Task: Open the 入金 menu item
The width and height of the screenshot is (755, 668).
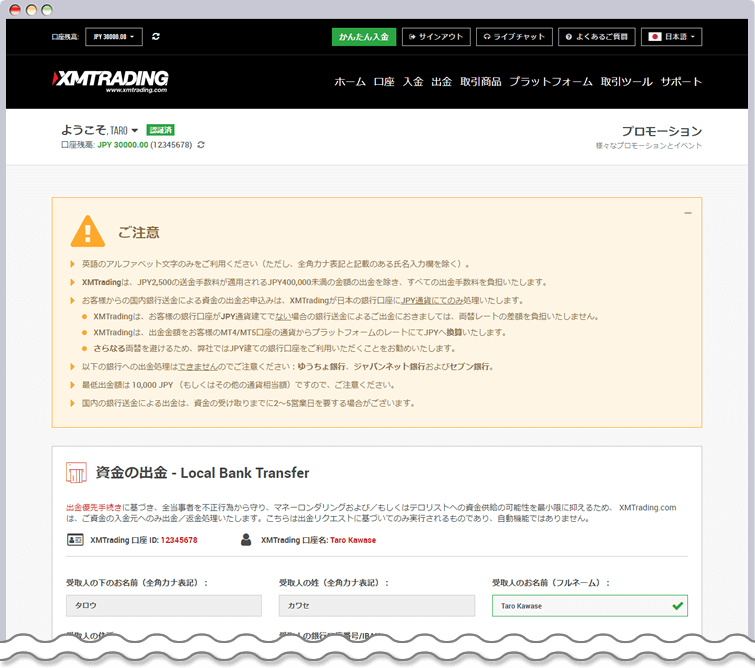Action: pos(413,82)
